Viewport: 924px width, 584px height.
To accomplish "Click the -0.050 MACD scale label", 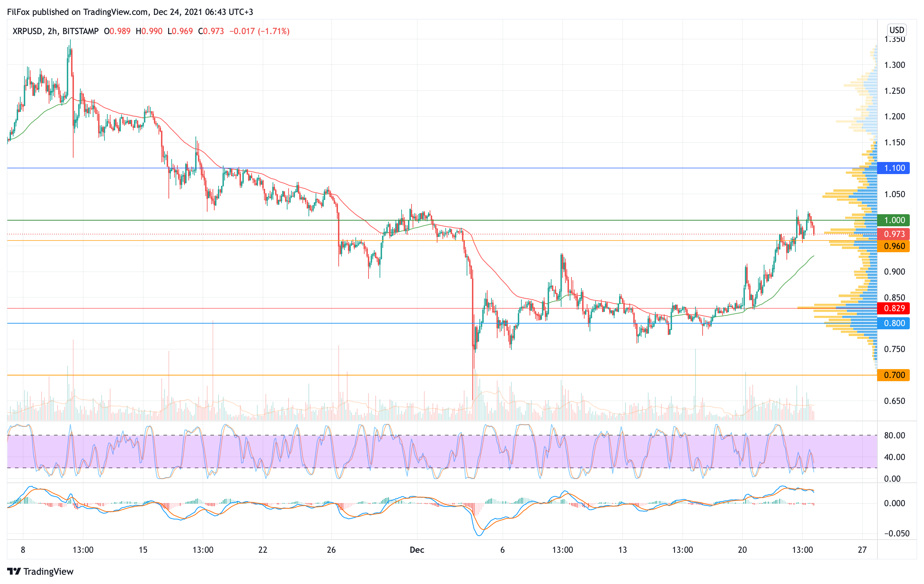I will tap(896, 534).
